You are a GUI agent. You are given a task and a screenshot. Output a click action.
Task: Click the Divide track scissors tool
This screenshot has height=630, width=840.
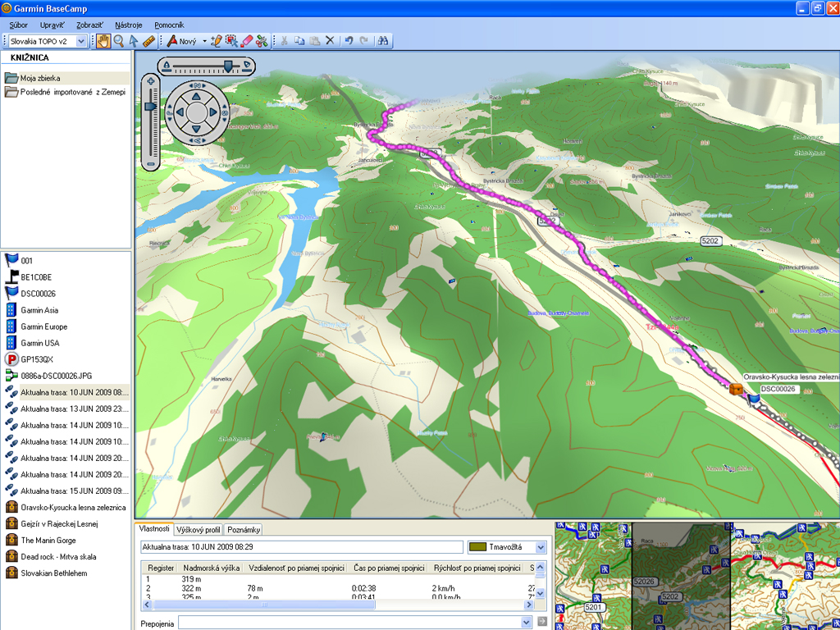pyautogui.click(x=262, y=40)
